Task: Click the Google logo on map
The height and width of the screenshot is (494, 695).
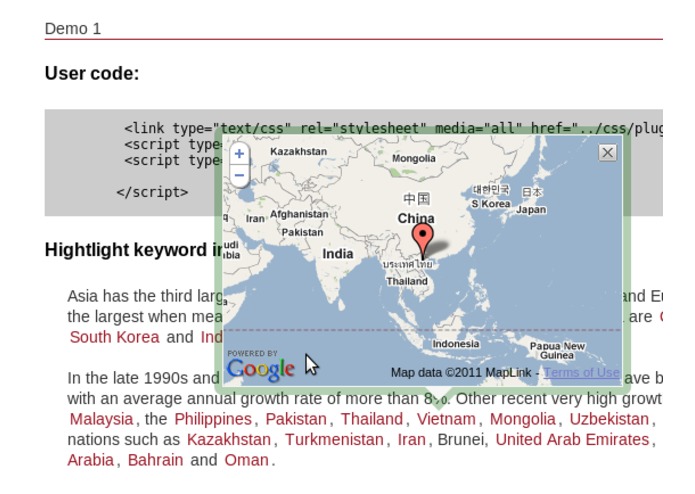Action: [261, 369]
